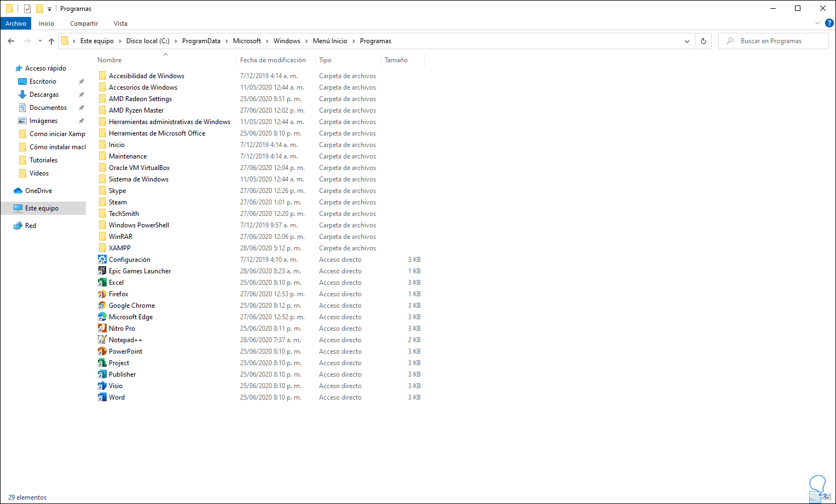Select the XAMPP folder name

coord(120,248)
